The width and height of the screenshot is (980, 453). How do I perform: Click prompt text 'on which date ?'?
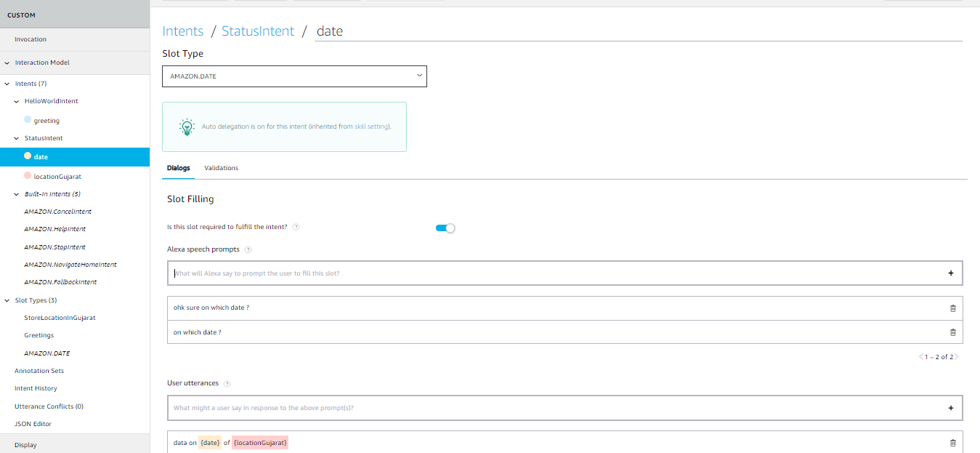pos(197,332)
